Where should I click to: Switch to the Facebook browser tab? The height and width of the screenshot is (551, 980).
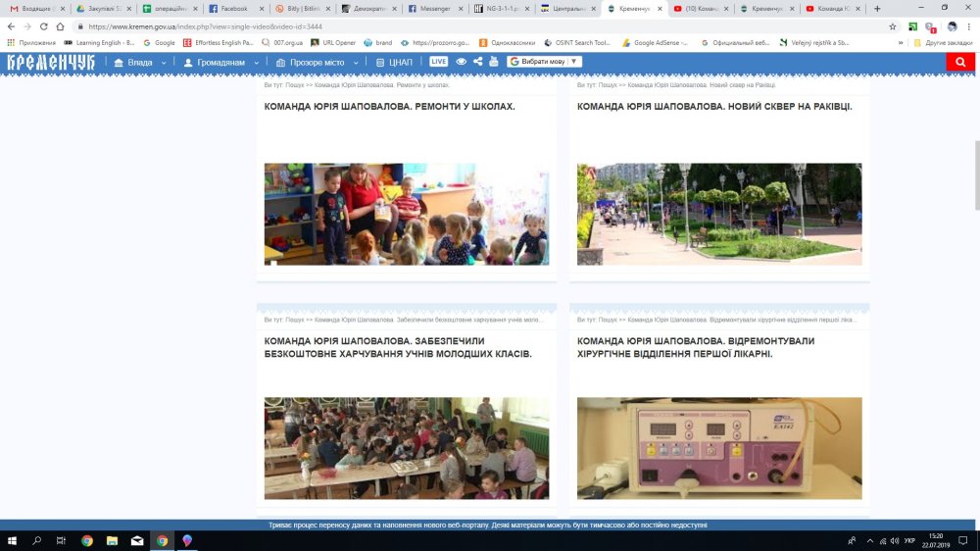[233, 8]
